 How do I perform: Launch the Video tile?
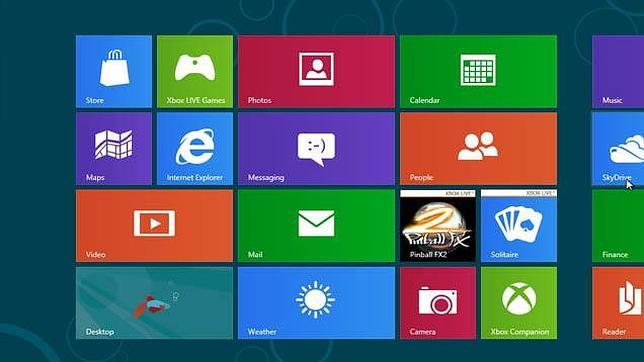pyautogui.click(x=154, y=226)
